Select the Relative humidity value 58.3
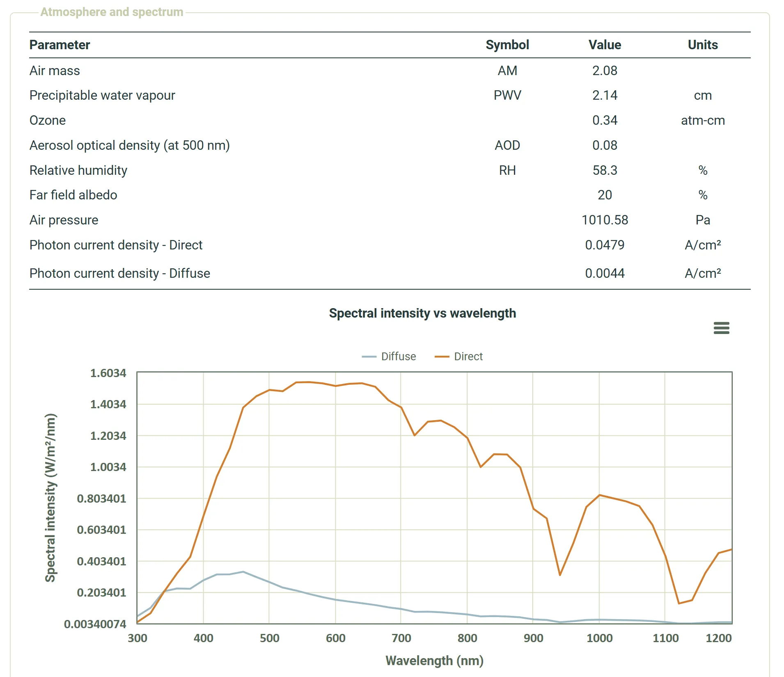 tap(604, 170)
